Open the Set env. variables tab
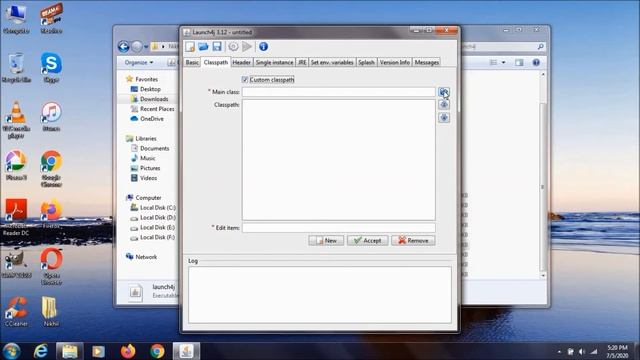The width and height of the screenshot is (640, 360). (332, 62)
